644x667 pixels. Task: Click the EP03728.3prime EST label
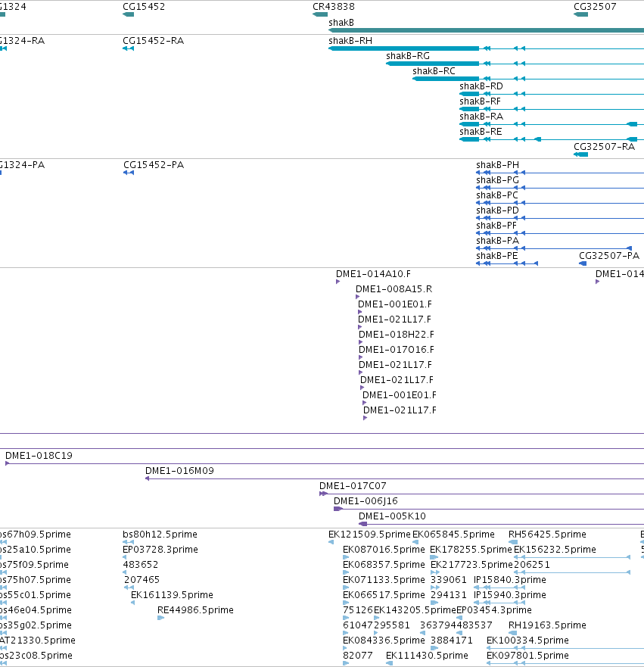click(160, 550)
